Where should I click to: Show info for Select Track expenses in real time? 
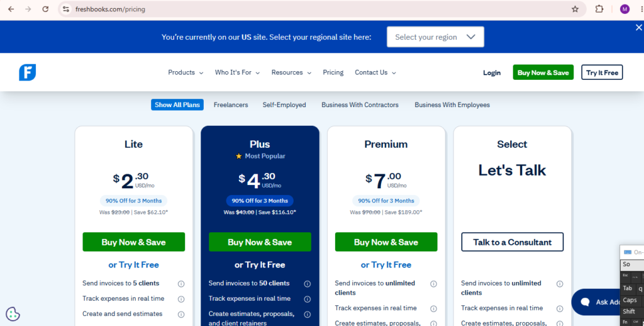pos(559,309)
